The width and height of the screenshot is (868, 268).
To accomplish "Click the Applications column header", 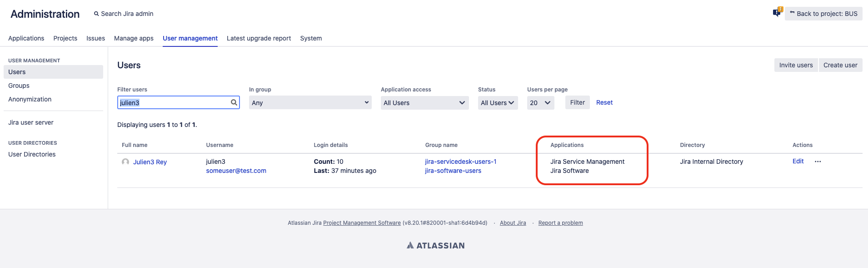I will point(567,145).
